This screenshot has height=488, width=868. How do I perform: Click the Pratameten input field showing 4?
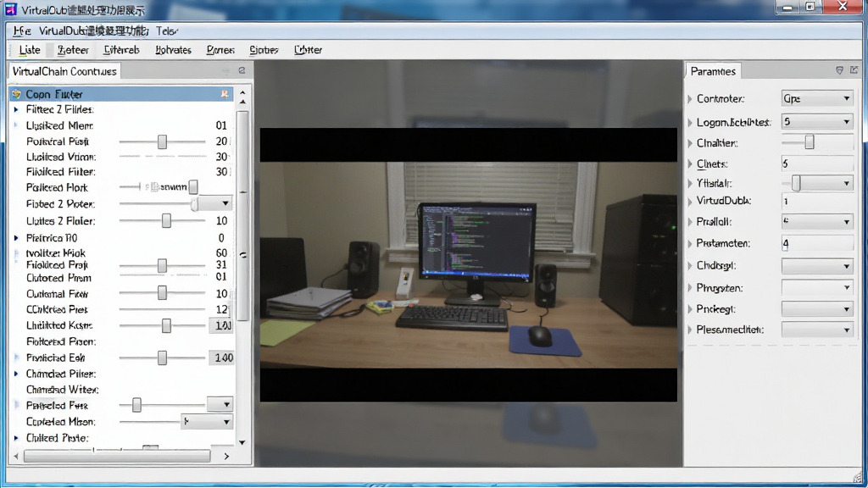tap(817, 243)
